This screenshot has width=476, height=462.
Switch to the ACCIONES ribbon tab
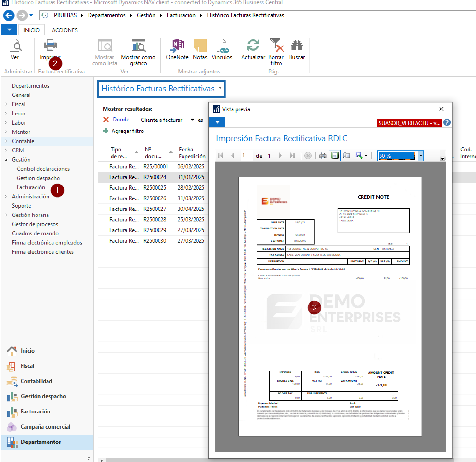pyautogui.click(x=65, y=30)
